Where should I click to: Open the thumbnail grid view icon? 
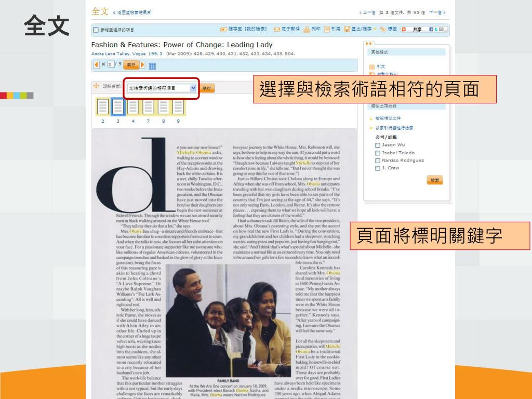[152, 66]
